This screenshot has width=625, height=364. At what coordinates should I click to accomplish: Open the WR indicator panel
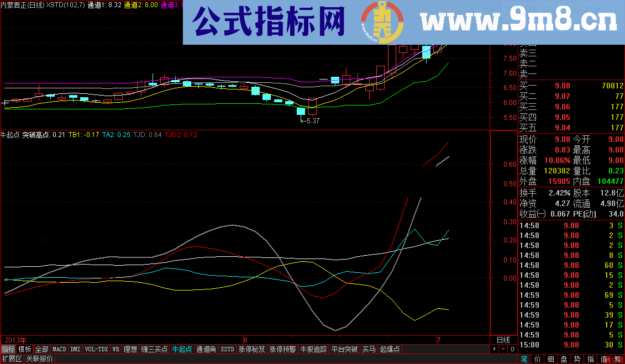tap(115, 349)
